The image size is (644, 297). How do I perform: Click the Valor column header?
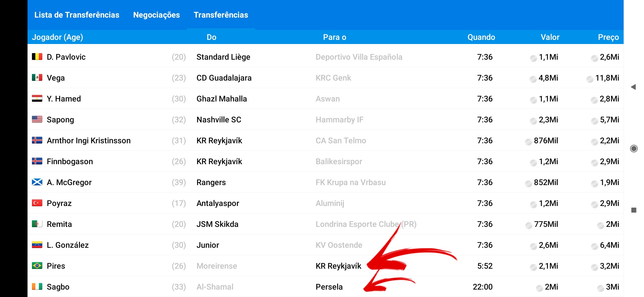click(x=550, y=37)
